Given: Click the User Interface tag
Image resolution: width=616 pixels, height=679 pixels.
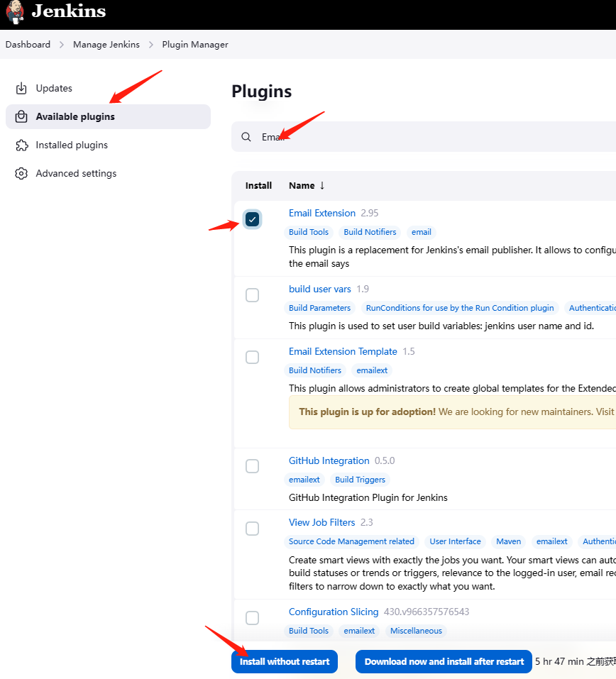Looking at the screenshot, I should pyautogui.click(x=455, y=541).
